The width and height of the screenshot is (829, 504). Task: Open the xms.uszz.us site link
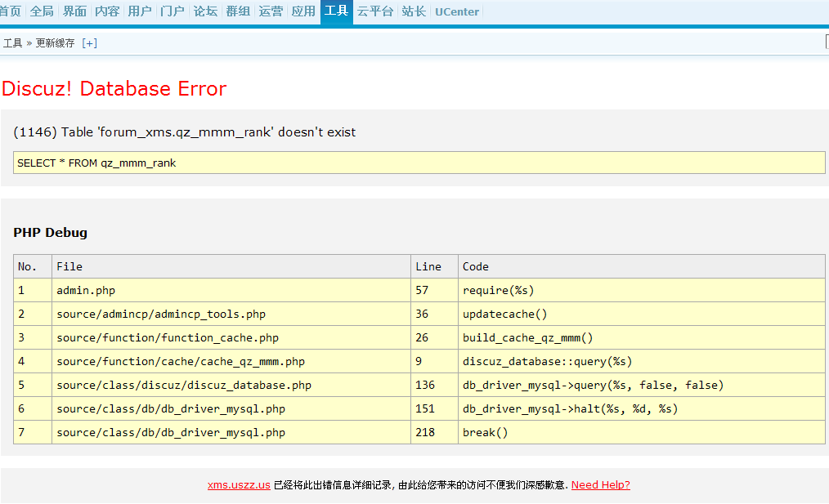click(x=239, y=485)
